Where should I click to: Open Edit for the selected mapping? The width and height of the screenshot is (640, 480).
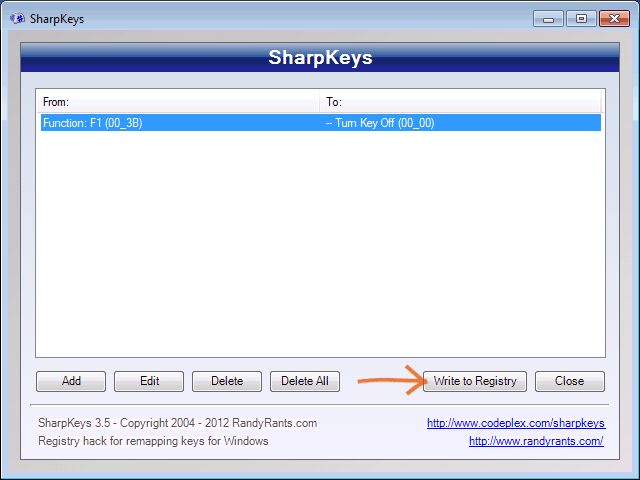click(149, 381)
